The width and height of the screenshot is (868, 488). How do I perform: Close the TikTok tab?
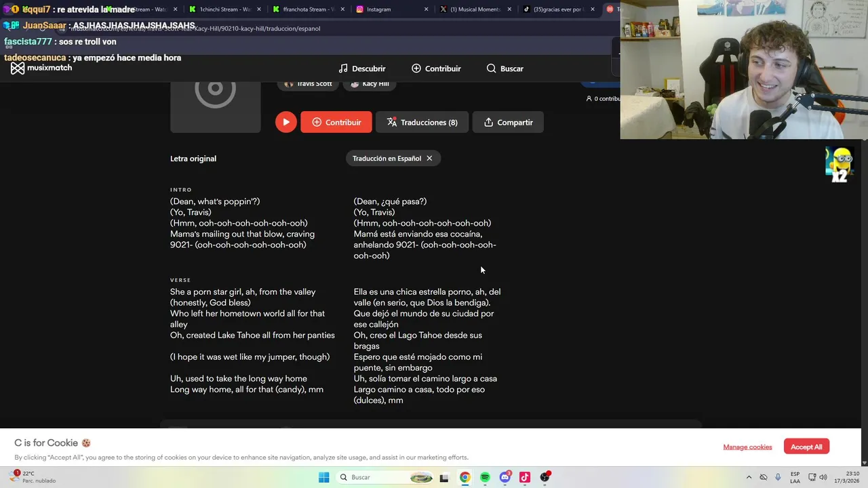coord(593,9)
